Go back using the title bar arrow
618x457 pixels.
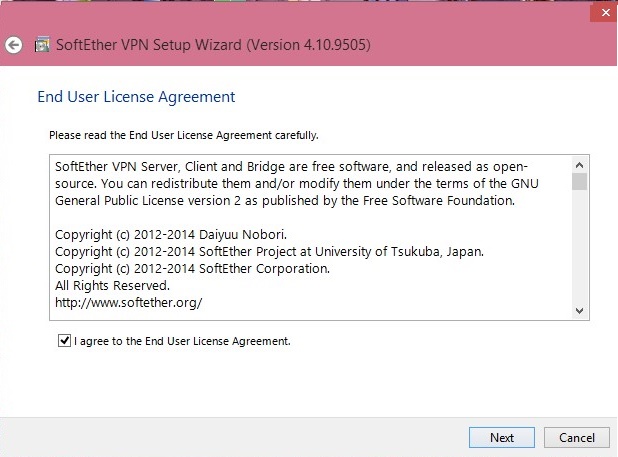tap(14, 45)
